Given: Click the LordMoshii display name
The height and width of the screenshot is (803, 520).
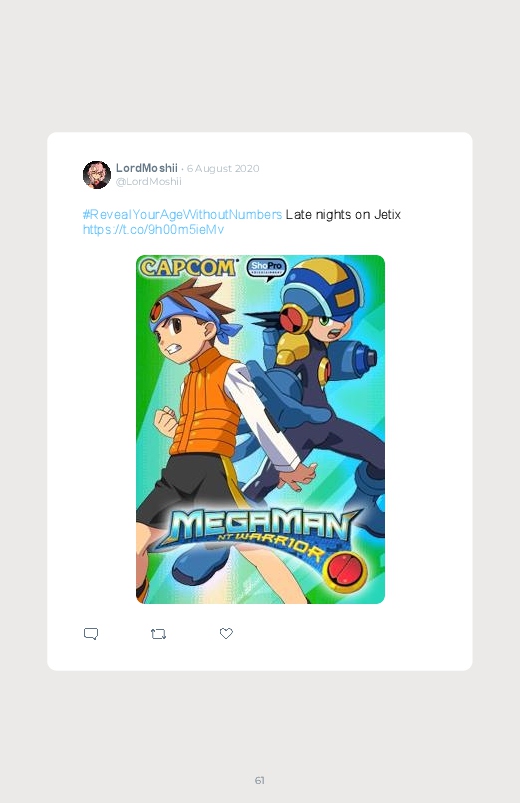Looking at the screenshot, I should tap(147, 168).
